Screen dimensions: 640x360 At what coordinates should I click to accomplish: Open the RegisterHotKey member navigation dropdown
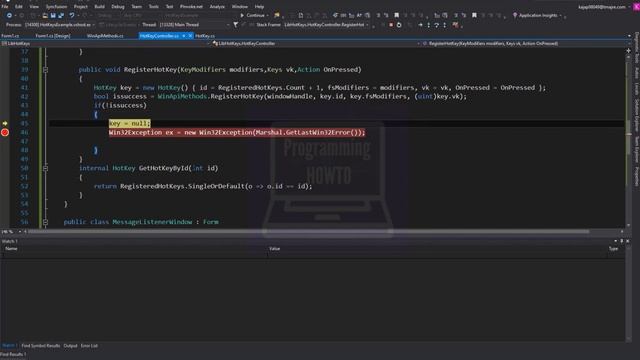527,43
